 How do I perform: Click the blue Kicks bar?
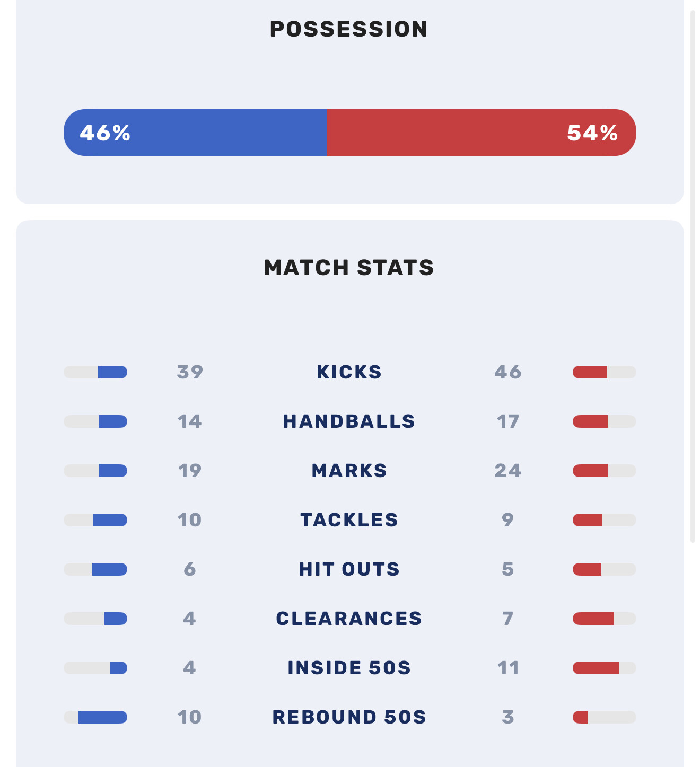tap(112, 372)
